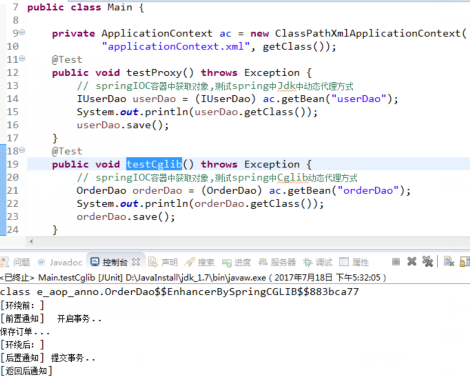The image size is (470, 384).
Task: Switch to the 搜索 search tab
Action: [199, 262]
